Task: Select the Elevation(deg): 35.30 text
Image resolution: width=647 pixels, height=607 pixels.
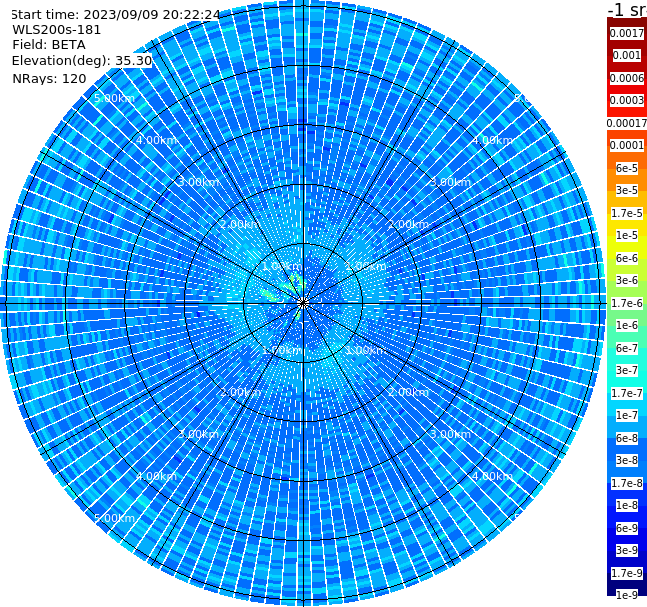Action: point(82,61)
